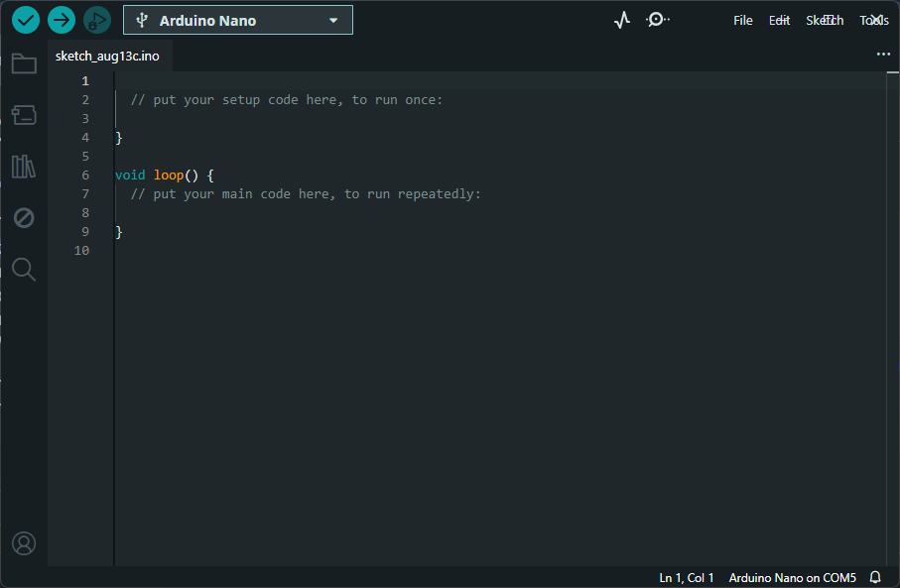Start debugging with the Debug toolbar button
Image resolution: width=900 pixels, height=588 pixels.
click(x=97, y=20)
